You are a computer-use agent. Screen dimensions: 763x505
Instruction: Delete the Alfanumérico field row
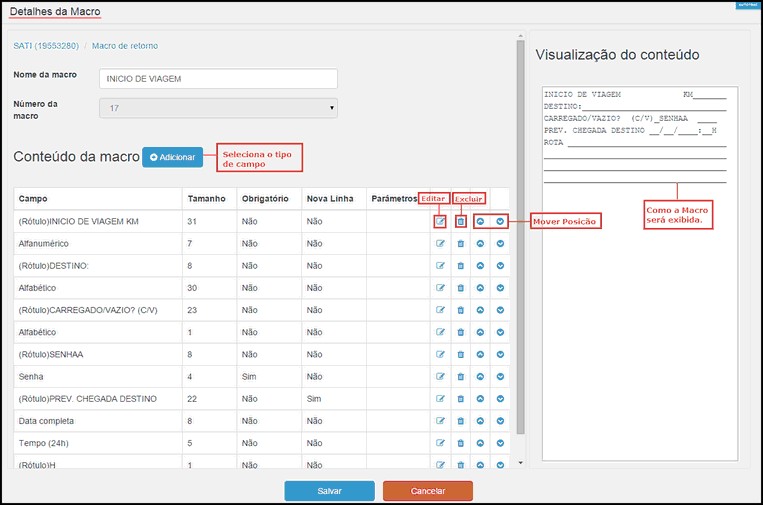pyautogui.click(x=460, y=244)
